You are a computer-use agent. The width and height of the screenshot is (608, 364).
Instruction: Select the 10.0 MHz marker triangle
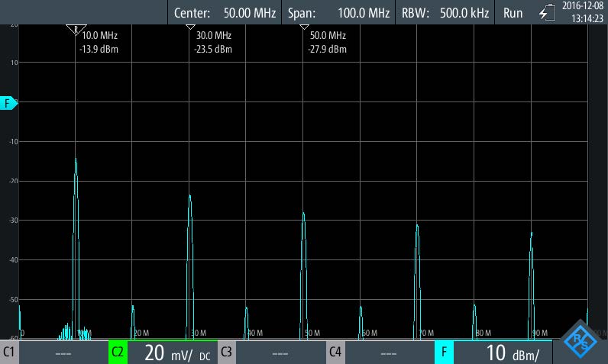coord(76,29)
